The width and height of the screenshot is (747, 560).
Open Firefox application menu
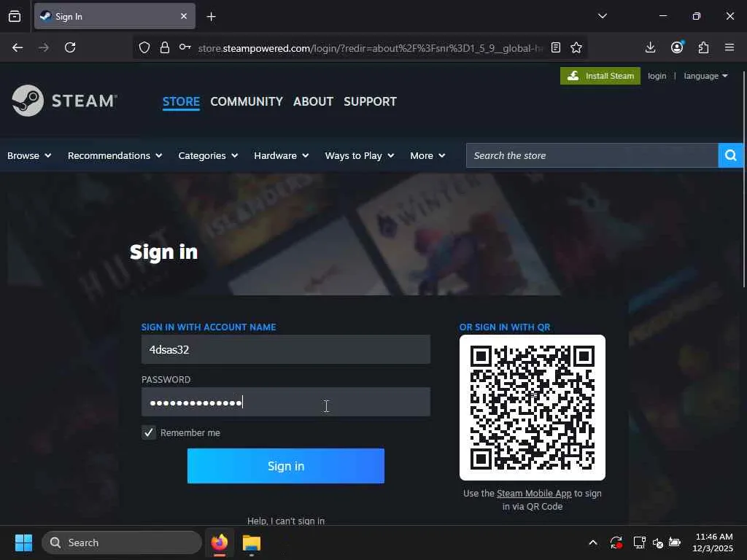coord(729,47)
